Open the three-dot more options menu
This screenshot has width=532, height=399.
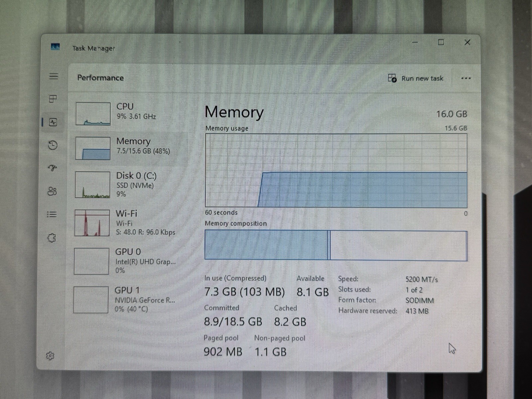click(466, 78)
